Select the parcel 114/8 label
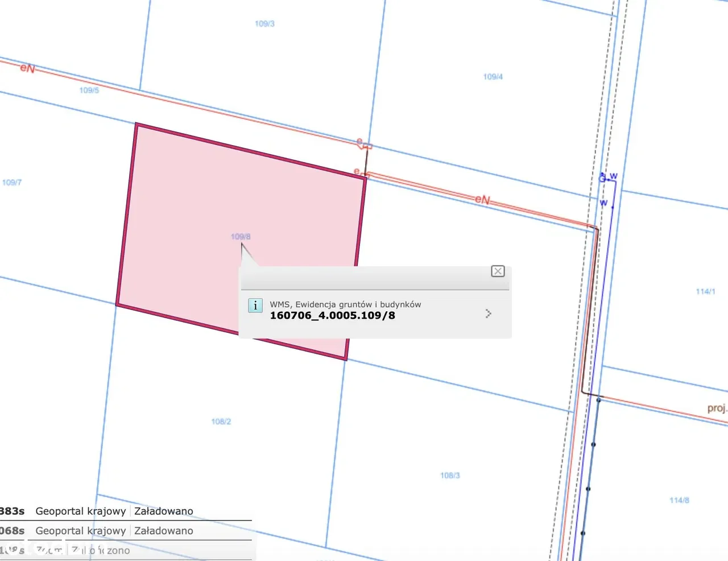 (x=679, y=500)
